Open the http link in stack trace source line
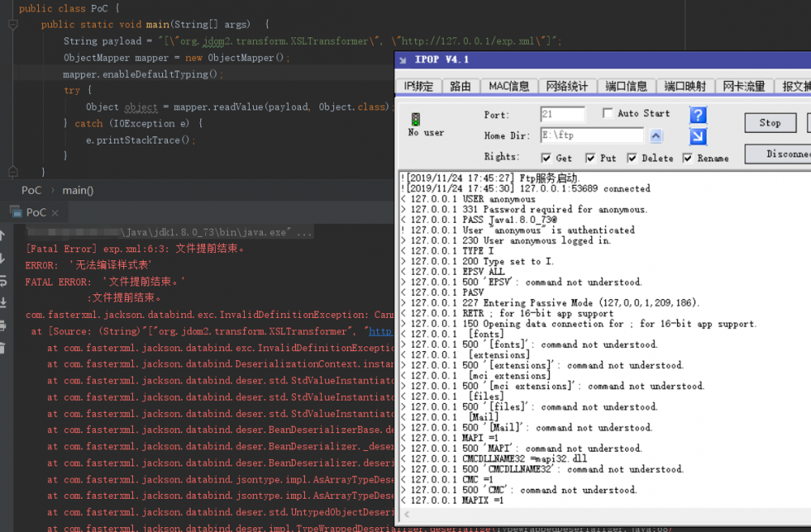Viewport: 811px width, 532px height. tap(380, 331)
